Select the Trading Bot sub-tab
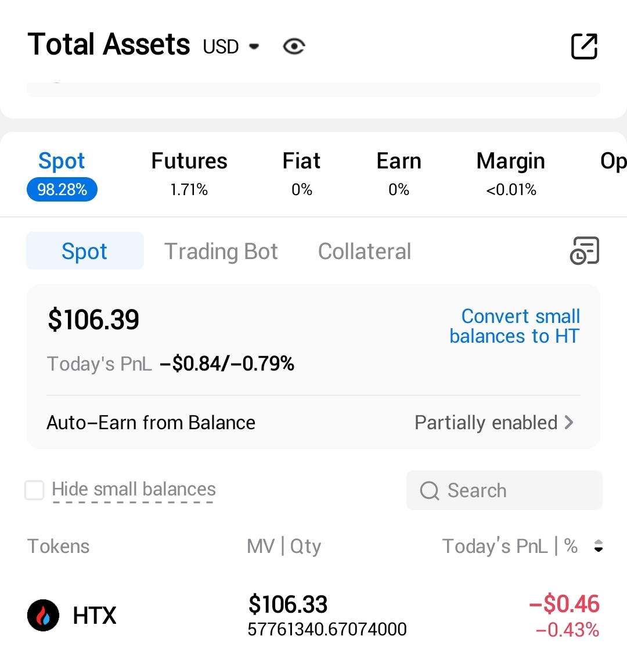This screenshot has width=627, height=672. point(221,251)
